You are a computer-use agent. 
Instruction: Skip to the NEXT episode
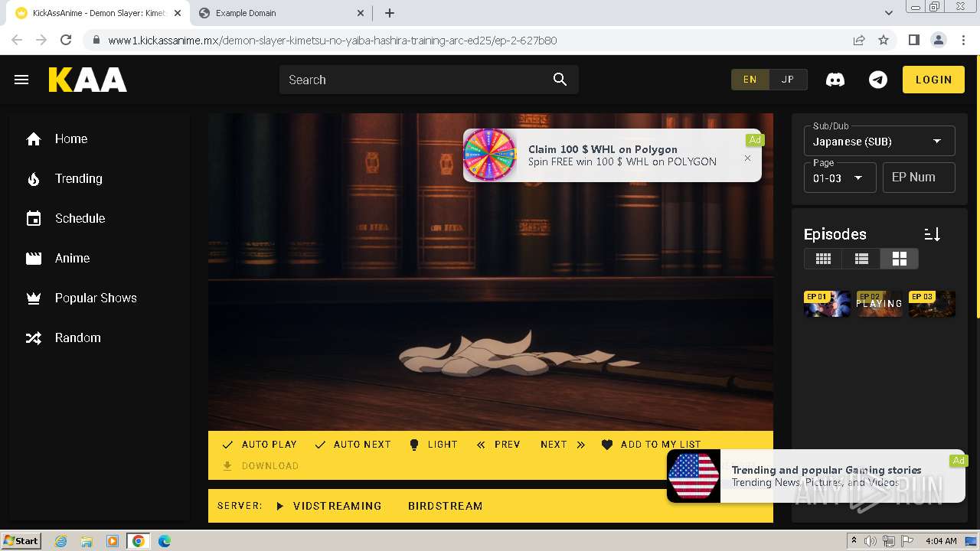click(563, 445)
